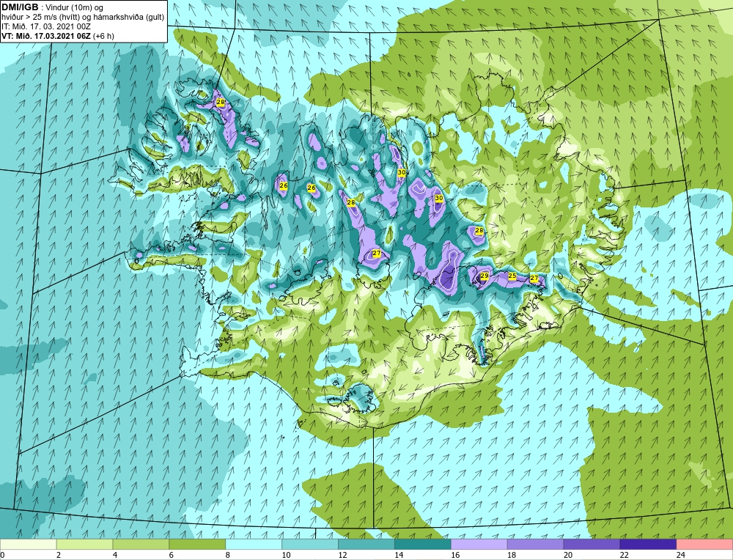The height and width of the screenshot is (560, 733).
Task: Click scale number 16 on the color bar
Action: (455, 555)
